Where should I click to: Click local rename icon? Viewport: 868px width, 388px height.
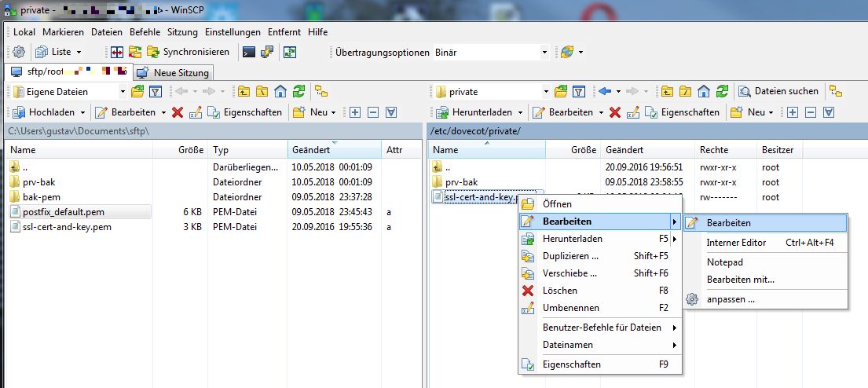[195, 112]
